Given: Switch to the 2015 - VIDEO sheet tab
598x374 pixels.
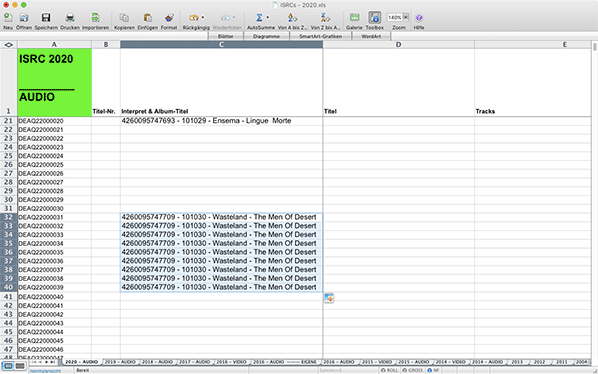Looking at the screenshot, I should pos(376,362).
